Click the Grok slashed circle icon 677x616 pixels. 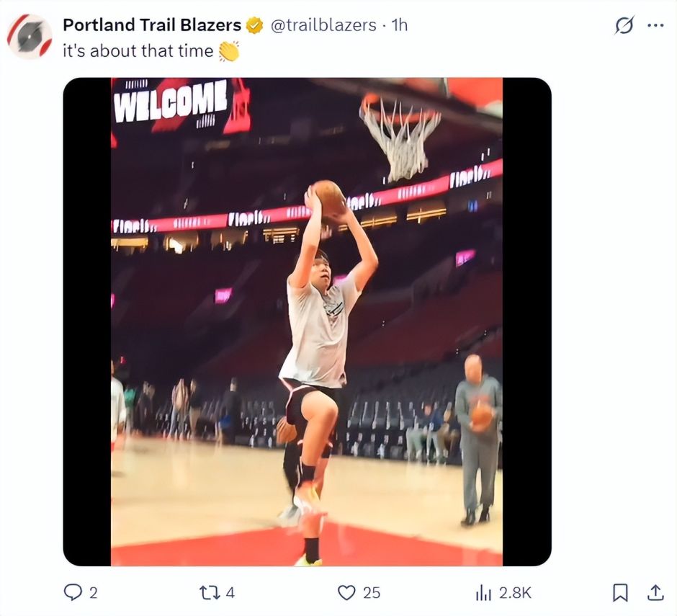[x=624, y=25]
